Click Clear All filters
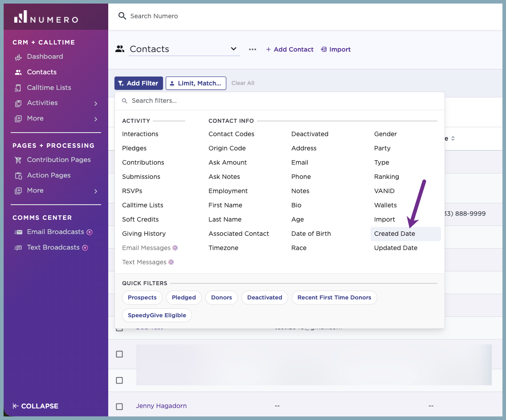Screen dimensions: 506x420 (x=243, y=83)
